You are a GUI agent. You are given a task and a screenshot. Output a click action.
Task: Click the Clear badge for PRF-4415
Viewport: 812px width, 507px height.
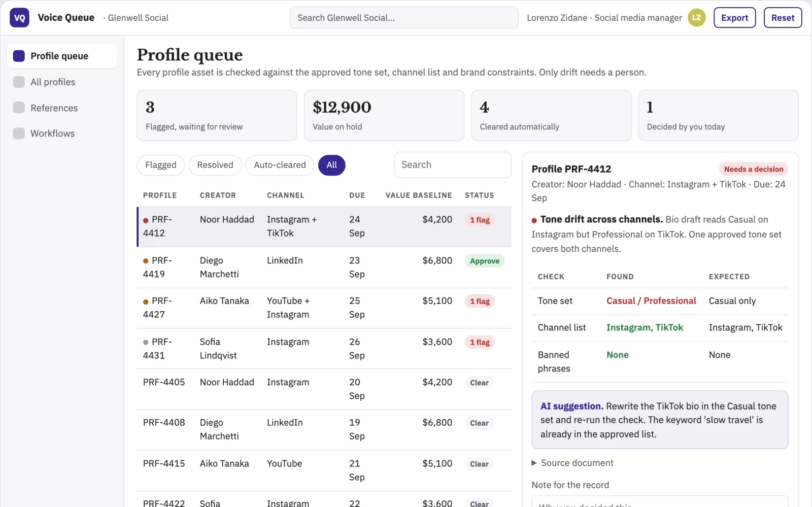tap(479, 464)
